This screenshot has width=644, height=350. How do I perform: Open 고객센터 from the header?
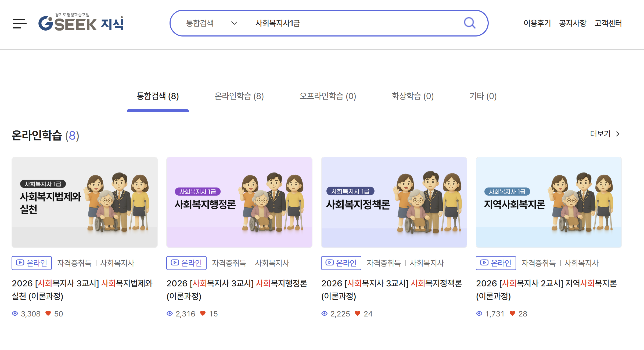608,23
